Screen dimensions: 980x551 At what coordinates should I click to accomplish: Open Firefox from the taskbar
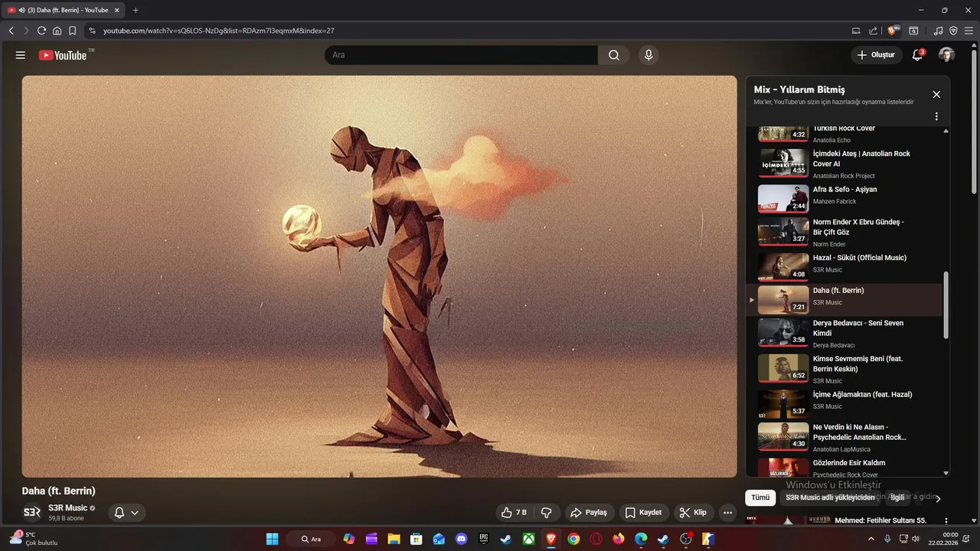(619, 539)
